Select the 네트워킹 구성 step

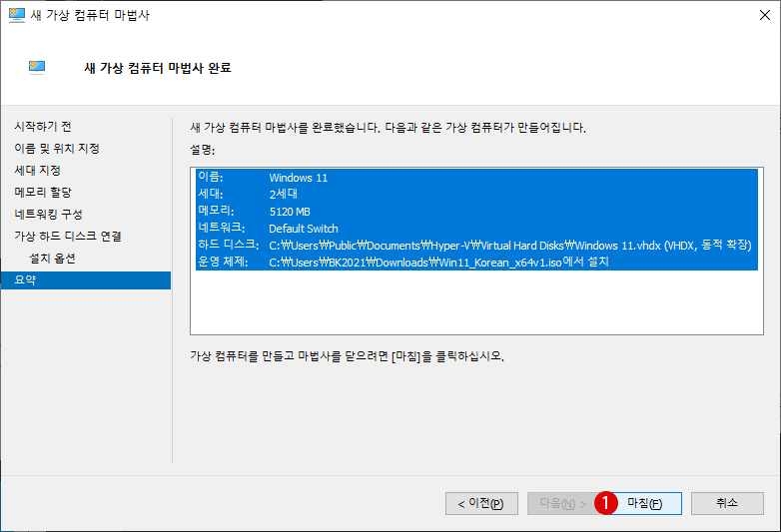tap(48, 214)
